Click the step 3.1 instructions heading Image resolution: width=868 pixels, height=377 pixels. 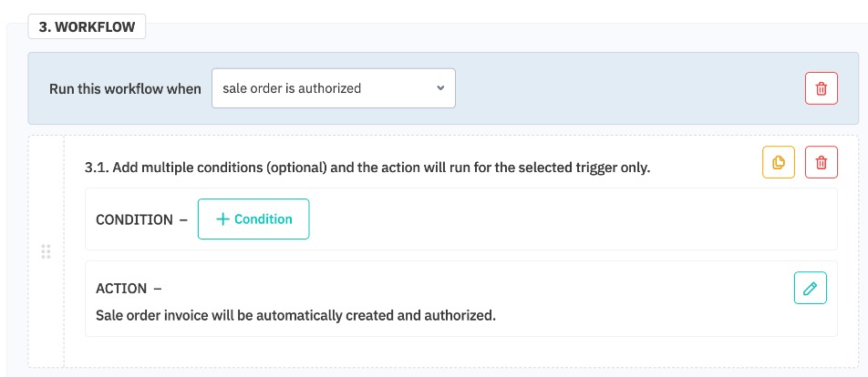coord(367,168)
